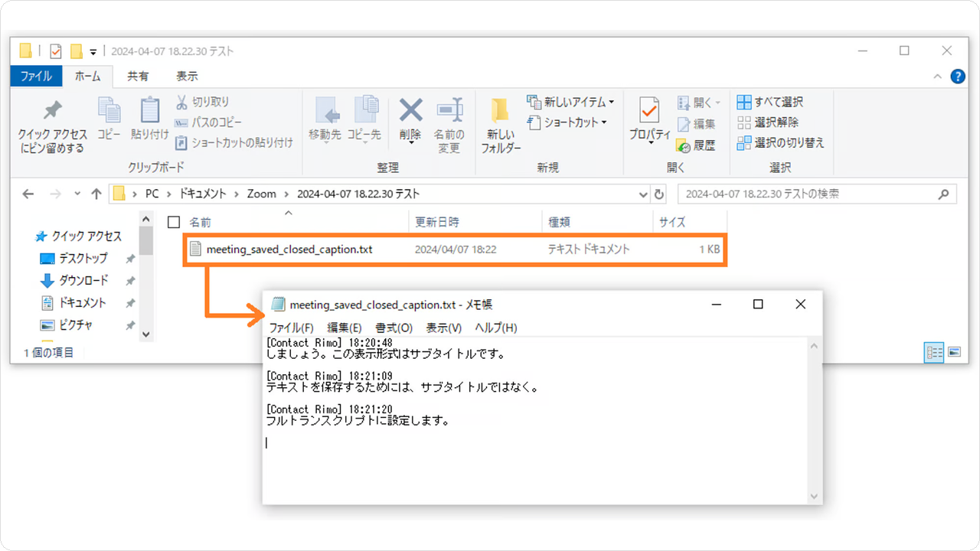Click the Edit (編集) ribbon item
Viewport: 980px width, 551px height.
(x=696, y=123)
